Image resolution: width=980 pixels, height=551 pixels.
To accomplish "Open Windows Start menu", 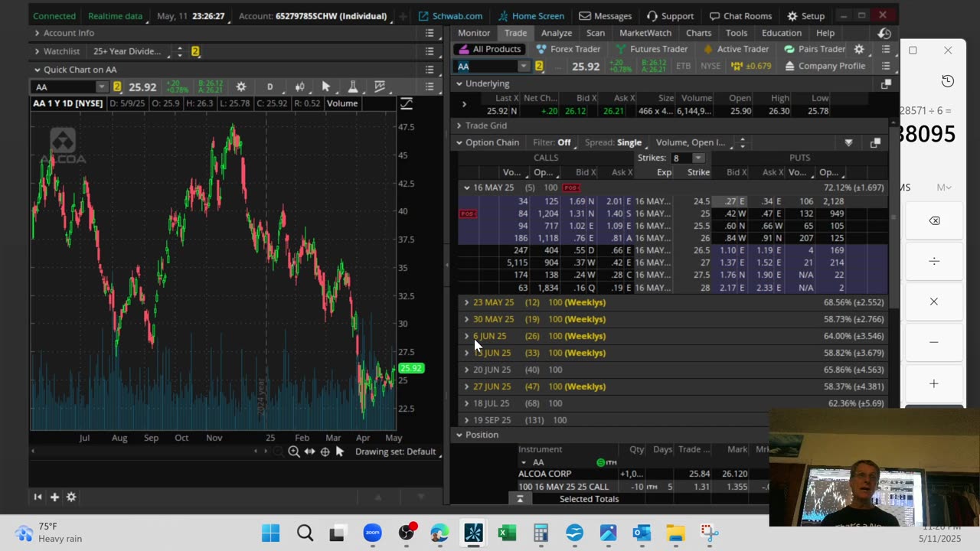I will 271,533.
